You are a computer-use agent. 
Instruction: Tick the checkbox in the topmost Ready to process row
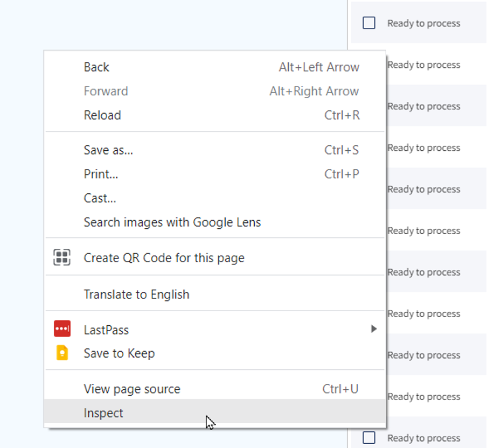click(x=369, y=23)
